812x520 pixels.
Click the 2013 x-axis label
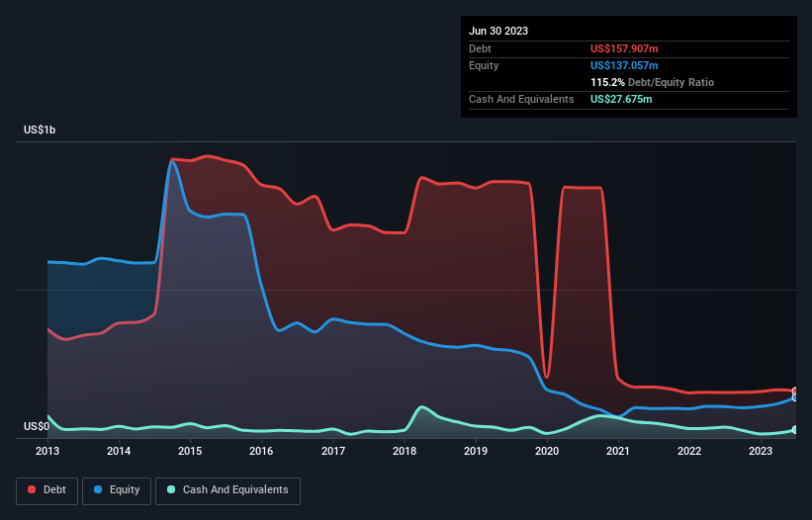(47, 451)
